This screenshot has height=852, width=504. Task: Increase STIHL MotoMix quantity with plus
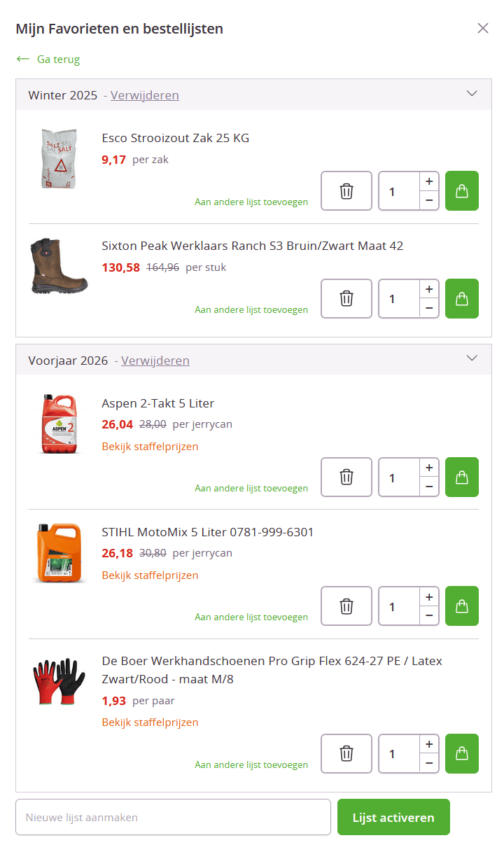point(429,596)
